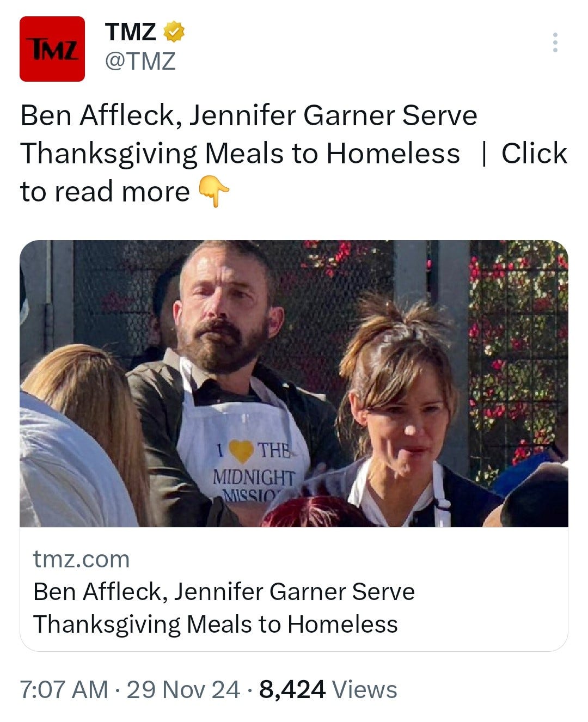Open the card title 'Ben Affleck, Jennifer Garner Serve'
Screen dimensions: 588x722
tap(224, 592)
